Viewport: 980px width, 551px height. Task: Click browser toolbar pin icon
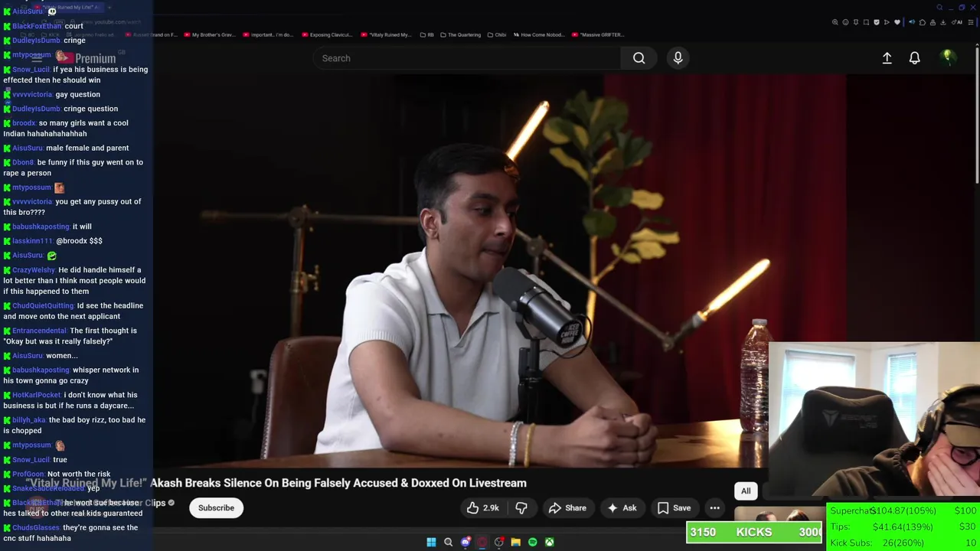point(856,22)
